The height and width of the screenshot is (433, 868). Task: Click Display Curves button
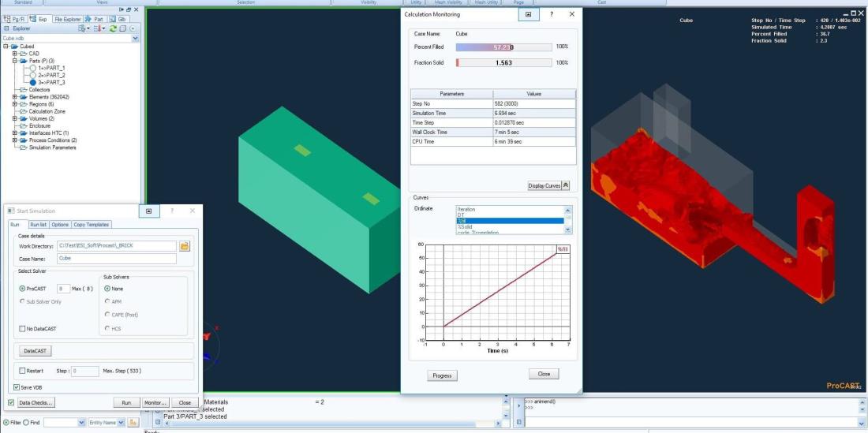tap(544, 186)
